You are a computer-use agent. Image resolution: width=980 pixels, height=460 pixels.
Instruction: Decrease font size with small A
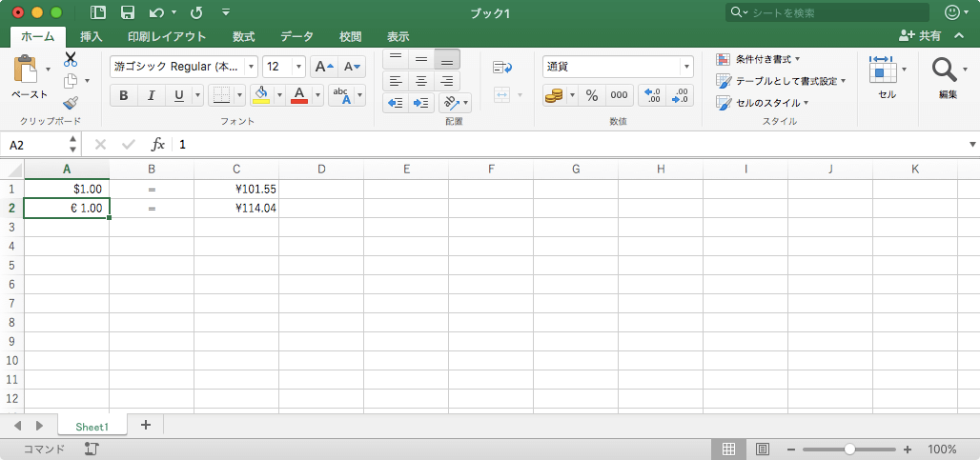pyautogui.click(x=352, y=66)
